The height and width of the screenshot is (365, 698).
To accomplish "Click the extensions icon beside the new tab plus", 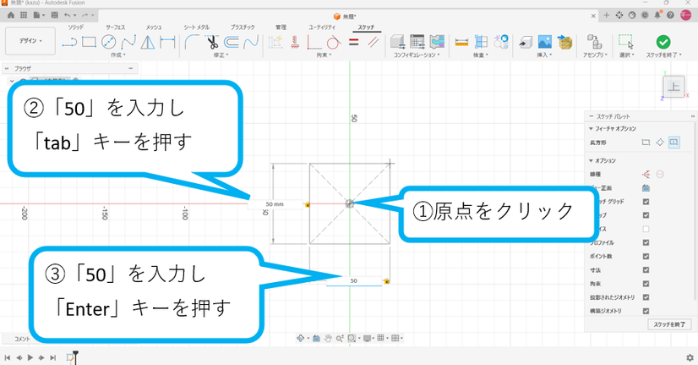I will 619,15.
